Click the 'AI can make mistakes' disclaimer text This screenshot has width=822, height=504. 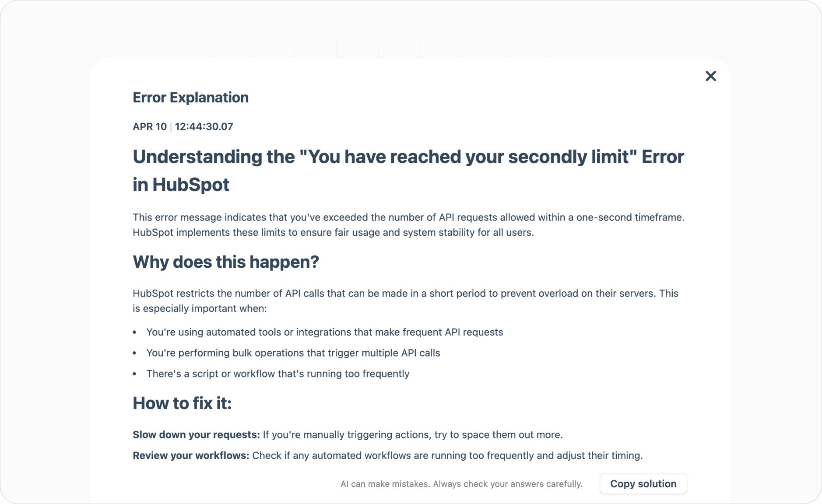click(x=461, y=484)
